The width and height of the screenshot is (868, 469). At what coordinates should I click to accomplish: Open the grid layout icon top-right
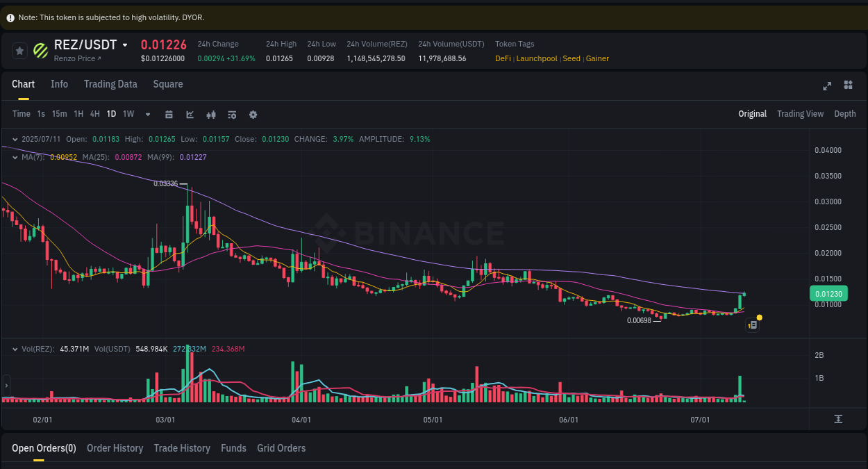pos(848,85)
